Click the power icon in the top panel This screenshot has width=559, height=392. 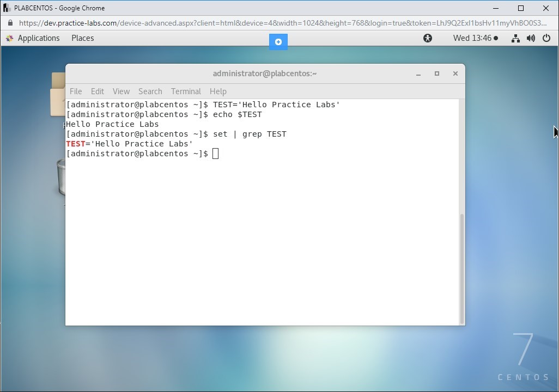pos(546,38)
